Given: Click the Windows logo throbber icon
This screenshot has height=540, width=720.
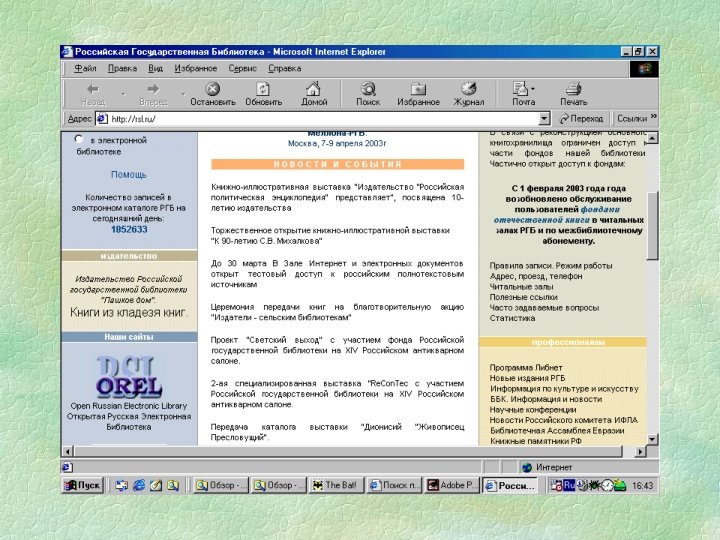Looking at the screenshot, I should 644,69.
